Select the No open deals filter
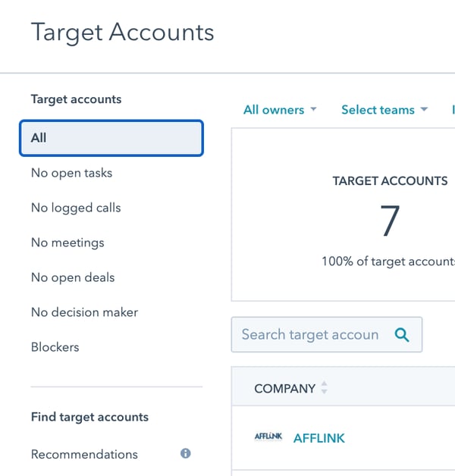Screen dimensions: 455x476 [73, 277]
